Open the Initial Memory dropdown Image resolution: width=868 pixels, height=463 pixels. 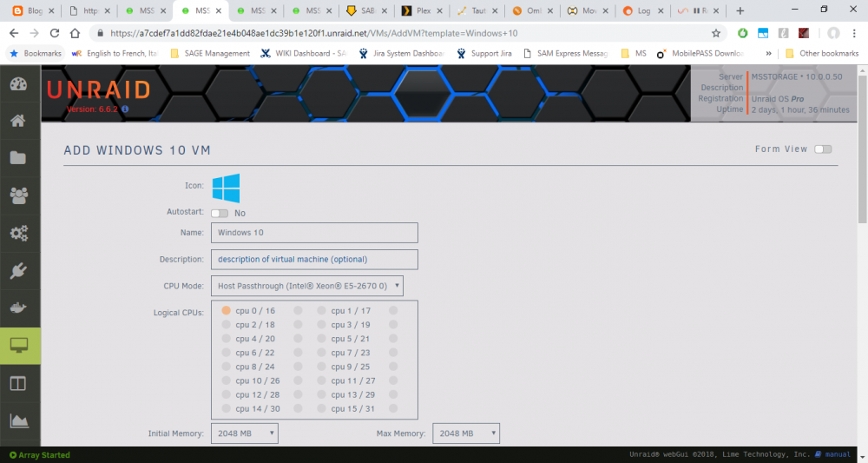pyautogui.click(x=244, y=433)
